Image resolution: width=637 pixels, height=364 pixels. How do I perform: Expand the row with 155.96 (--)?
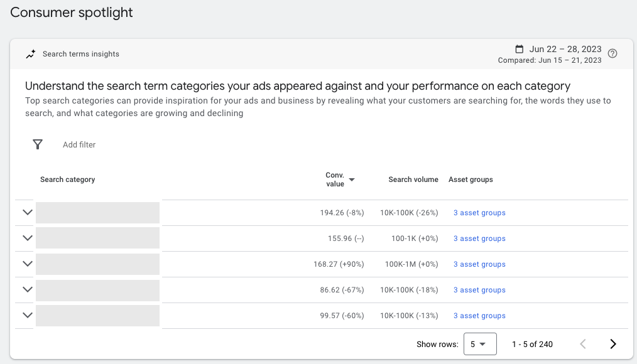click(x=28, y=238)
